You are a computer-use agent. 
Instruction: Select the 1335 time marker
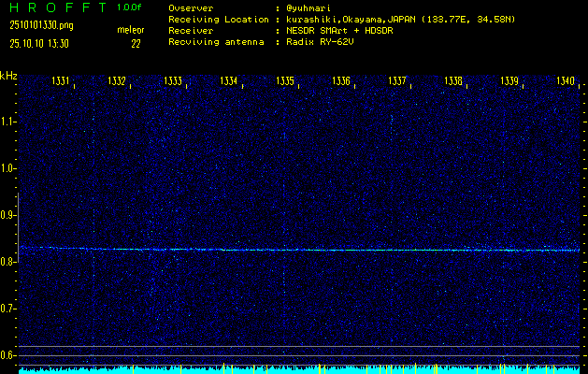click(286, 82)
